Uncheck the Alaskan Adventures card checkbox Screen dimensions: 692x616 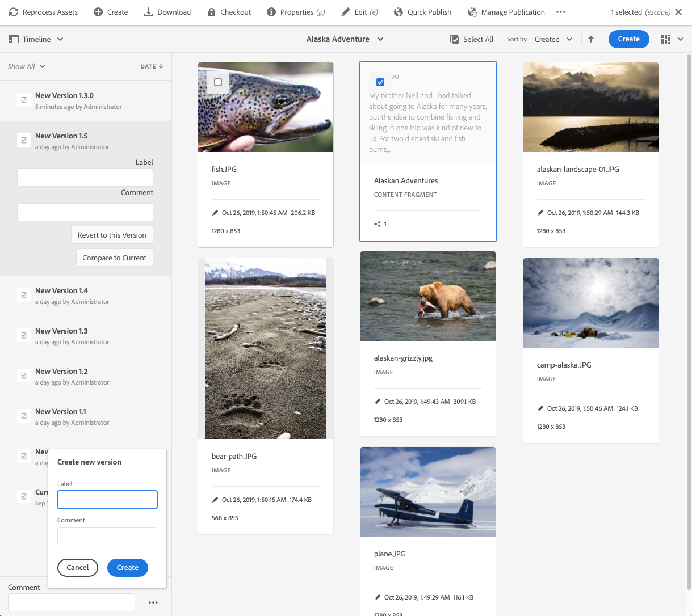(x=380, y=82)
